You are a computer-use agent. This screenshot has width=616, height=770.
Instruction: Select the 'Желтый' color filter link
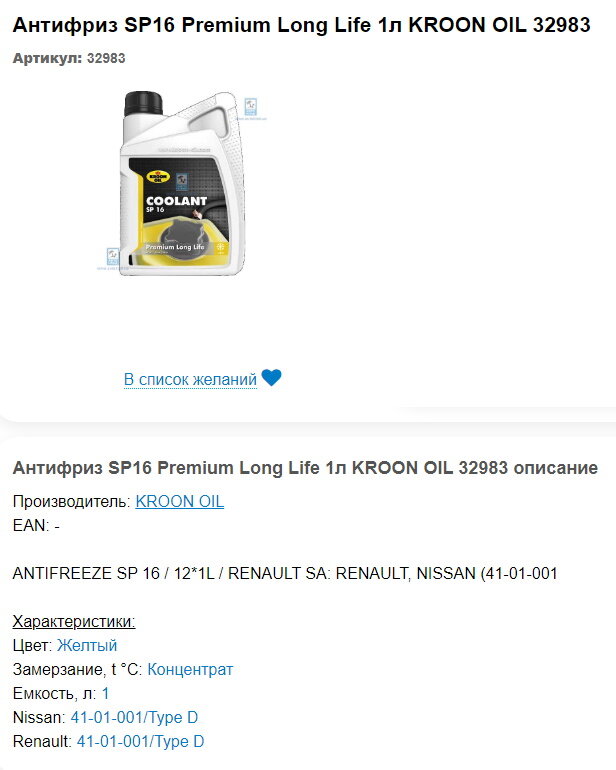[x=87, y=645]
